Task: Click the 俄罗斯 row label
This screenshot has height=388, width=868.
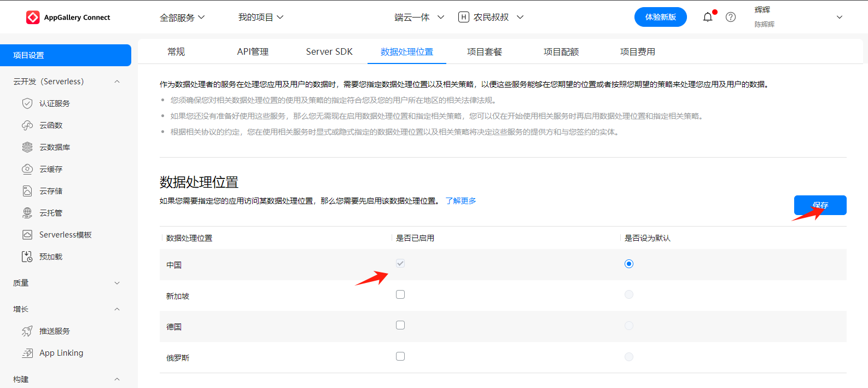Action: click(x=178, y=358)
